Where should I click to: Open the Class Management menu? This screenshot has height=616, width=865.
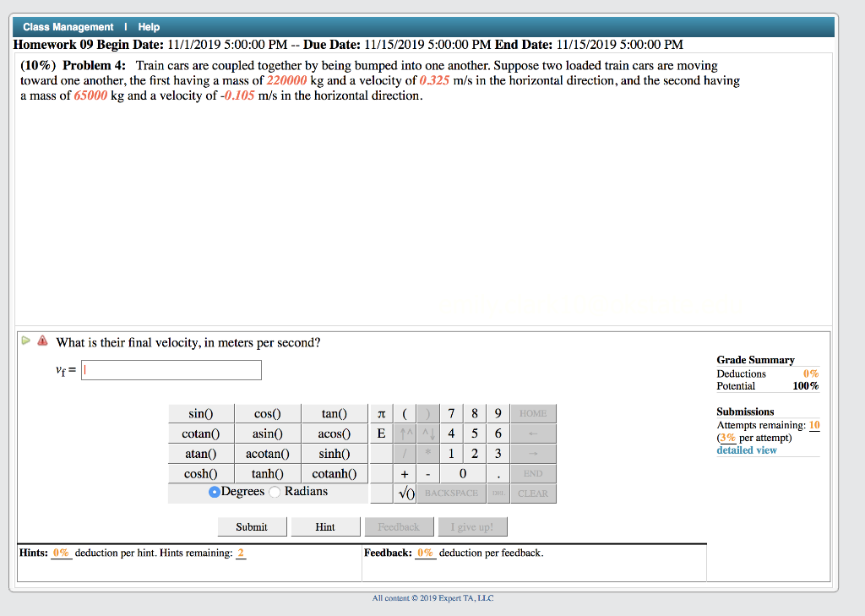coord(68,26)
